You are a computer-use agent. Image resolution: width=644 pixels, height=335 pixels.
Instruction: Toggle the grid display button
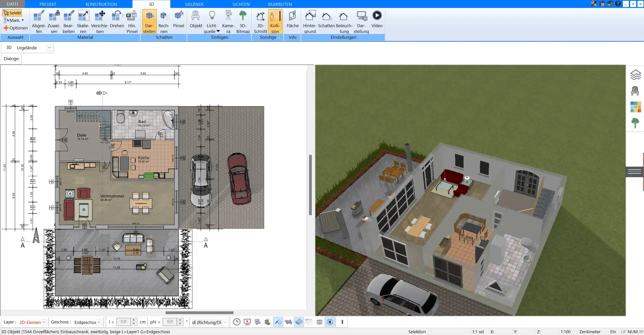coord(319,322)
